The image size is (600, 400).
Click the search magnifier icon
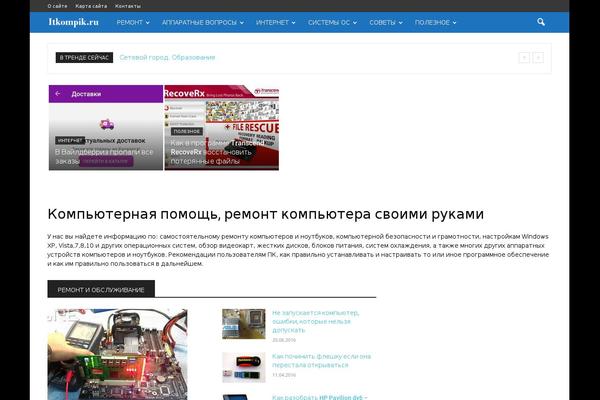541,22
